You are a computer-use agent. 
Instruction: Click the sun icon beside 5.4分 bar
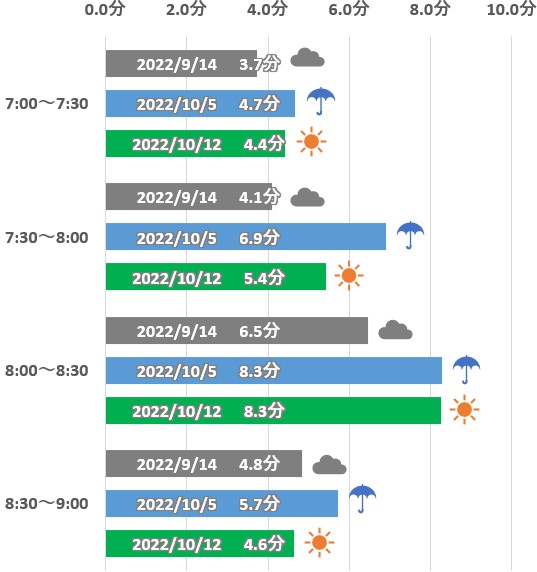pyautogui.click(x=349, y=275)
